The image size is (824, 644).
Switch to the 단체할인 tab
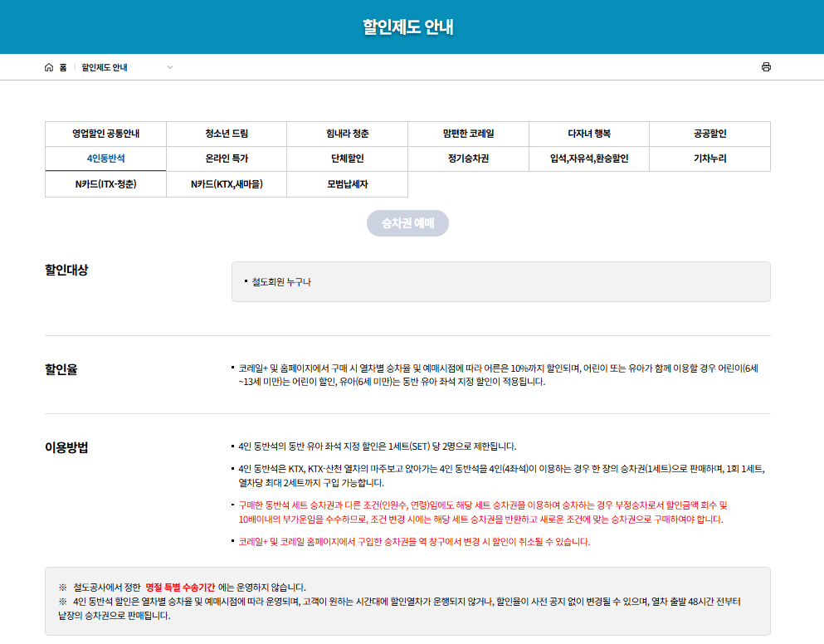[348, 159]
